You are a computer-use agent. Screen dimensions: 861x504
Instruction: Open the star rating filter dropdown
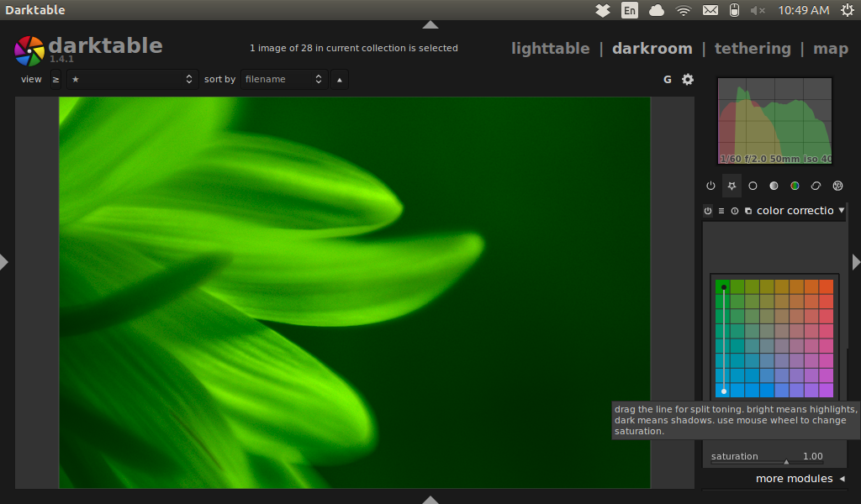[x=133, y=80]
